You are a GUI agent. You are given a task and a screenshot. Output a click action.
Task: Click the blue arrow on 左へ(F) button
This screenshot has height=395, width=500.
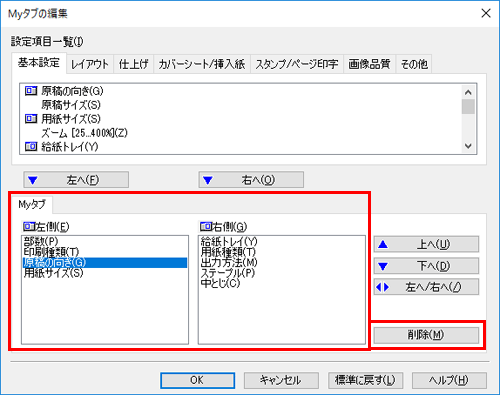[x=33, y=180]
